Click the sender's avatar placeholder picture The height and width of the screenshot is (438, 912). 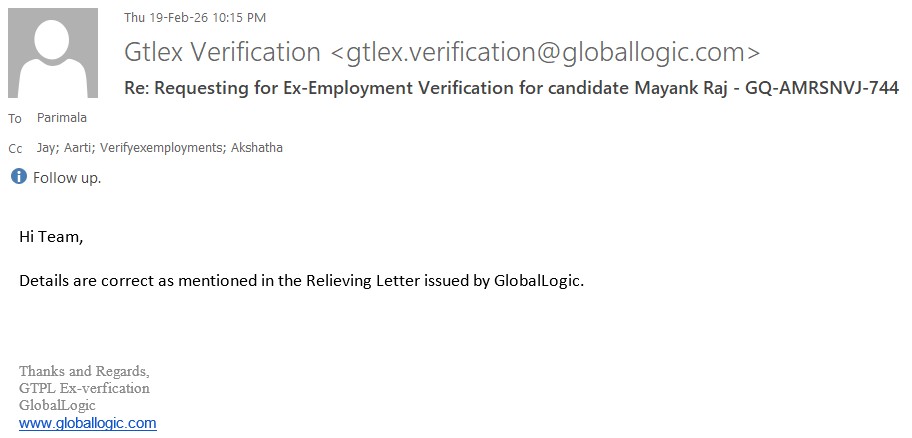[52, 53]
